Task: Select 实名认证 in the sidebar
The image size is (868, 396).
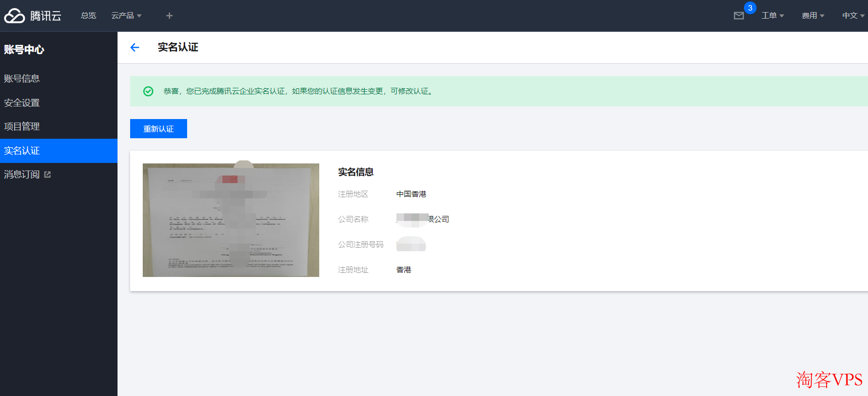Action: (59, 151)
